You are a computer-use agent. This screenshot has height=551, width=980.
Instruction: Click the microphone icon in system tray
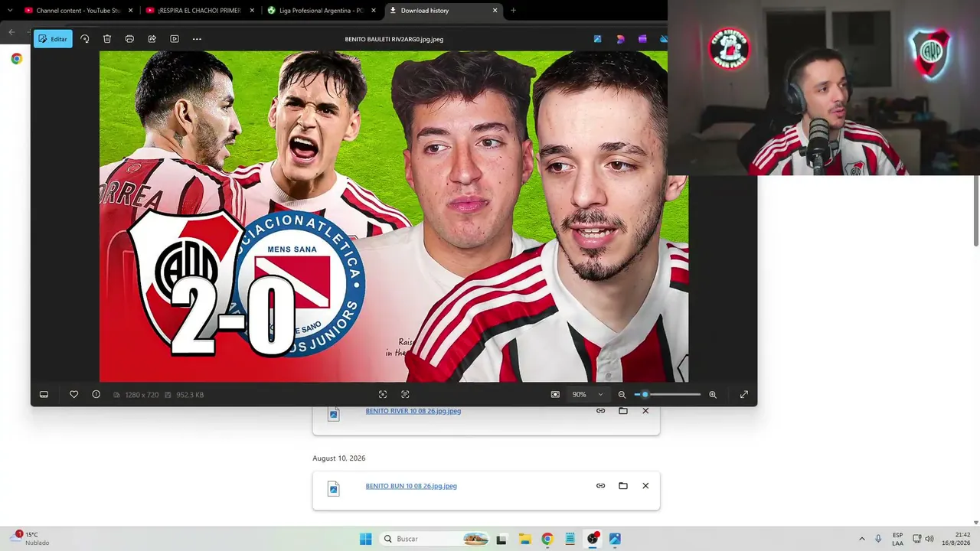878,539
